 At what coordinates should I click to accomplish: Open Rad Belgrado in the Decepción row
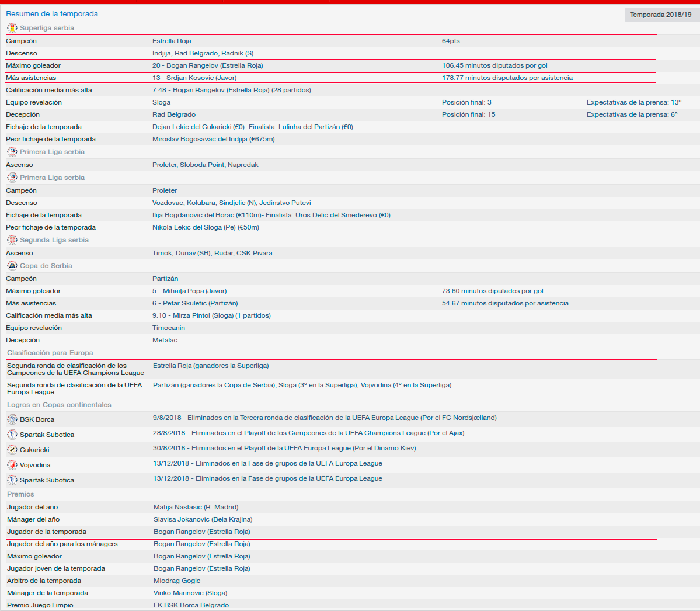point(174,115)
